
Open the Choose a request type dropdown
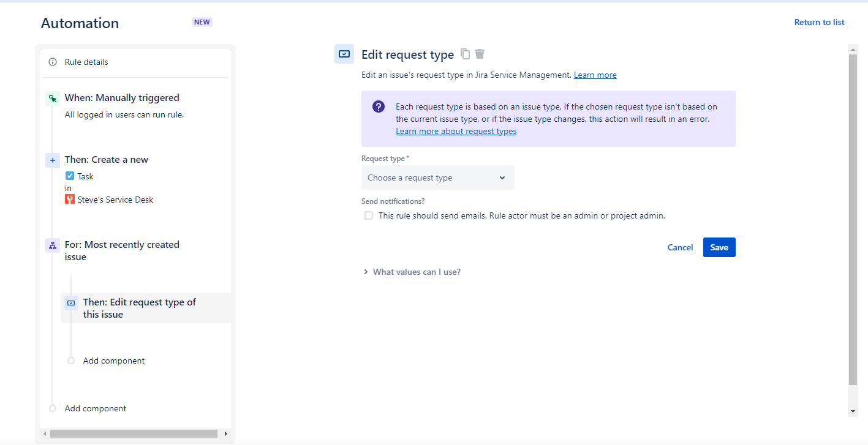(437, 178)
